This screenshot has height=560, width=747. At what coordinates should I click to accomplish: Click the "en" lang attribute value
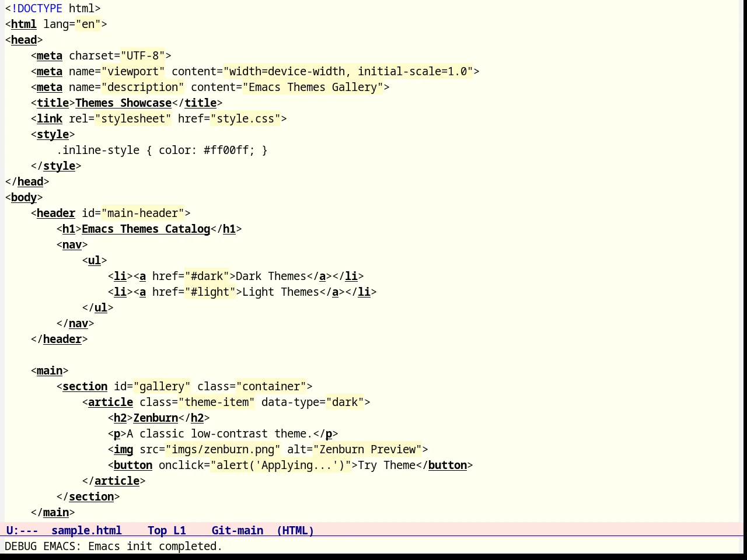88,24
